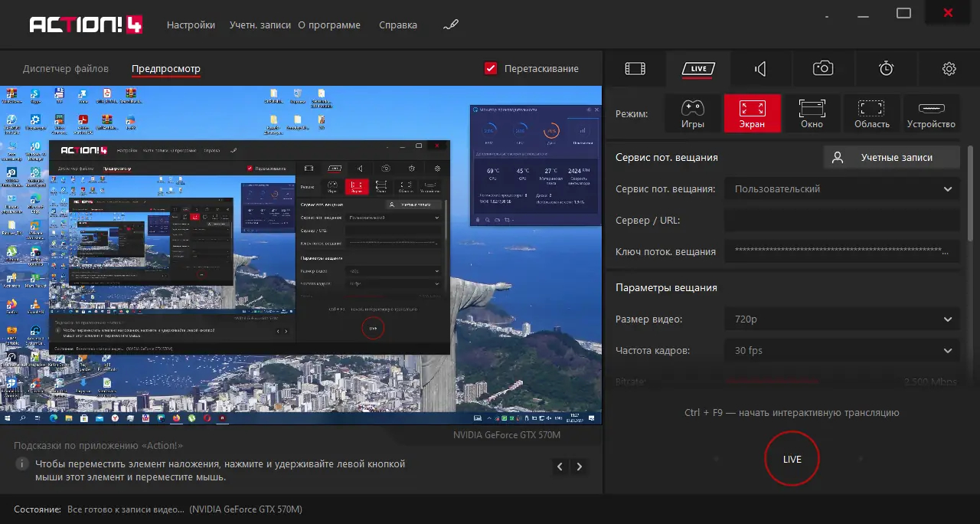Open the Справка menu
Image resolution: width=980 pixels, height=524 pixels.
click(x=398, y=25)
